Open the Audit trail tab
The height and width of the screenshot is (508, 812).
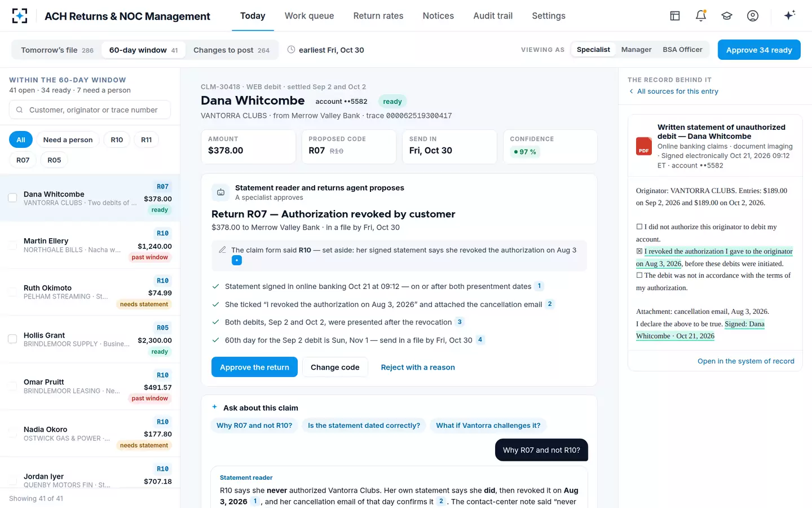pyautogui.click(x=493, y=16)
